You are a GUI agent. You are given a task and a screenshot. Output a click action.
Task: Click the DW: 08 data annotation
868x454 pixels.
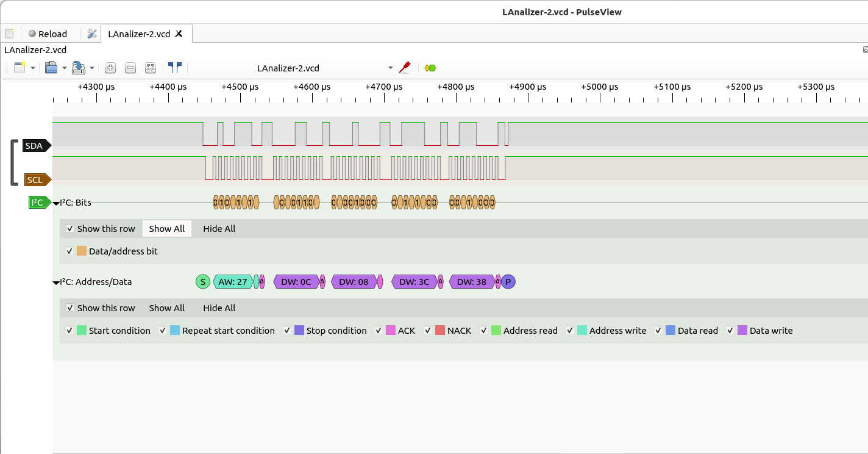pyautogui.click(x=354, y=282)
